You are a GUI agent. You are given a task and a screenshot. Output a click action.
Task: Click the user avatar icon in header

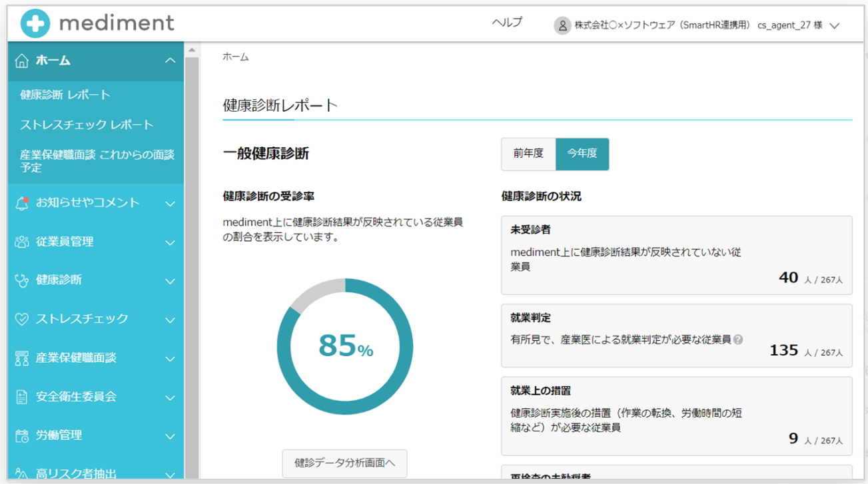point(562,25)
